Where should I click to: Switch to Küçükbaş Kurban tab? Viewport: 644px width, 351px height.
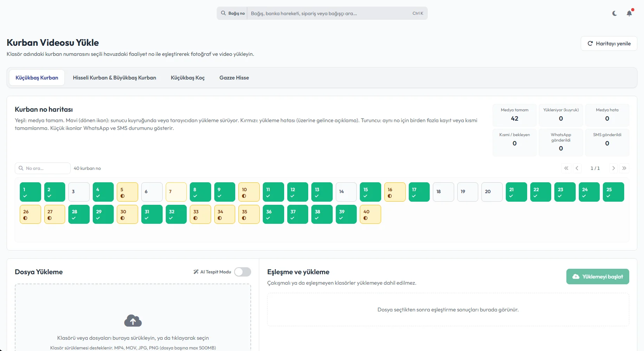point(37,78)
